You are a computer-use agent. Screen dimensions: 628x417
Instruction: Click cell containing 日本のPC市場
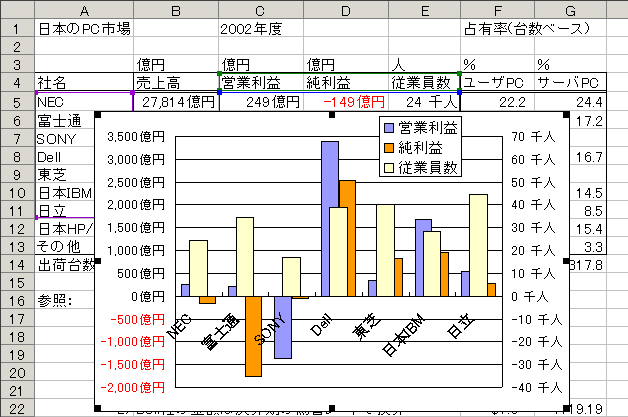point(84,28)
